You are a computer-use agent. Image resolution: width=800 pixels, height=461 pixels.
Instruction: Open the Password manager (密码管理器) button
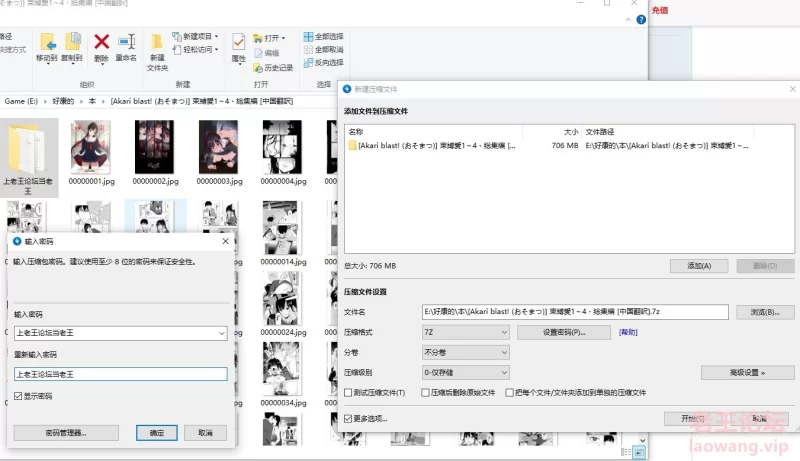(66, 433)
